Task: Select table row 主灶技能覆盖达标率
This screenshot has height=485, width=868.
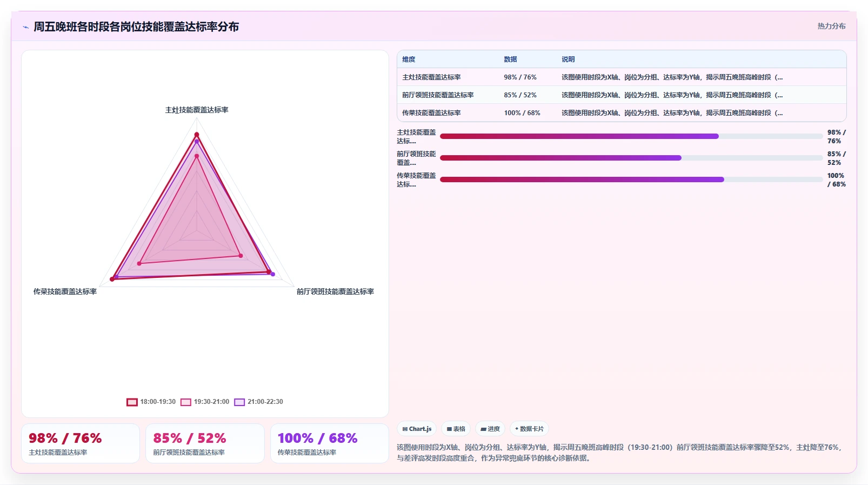Action: [622, 77]
